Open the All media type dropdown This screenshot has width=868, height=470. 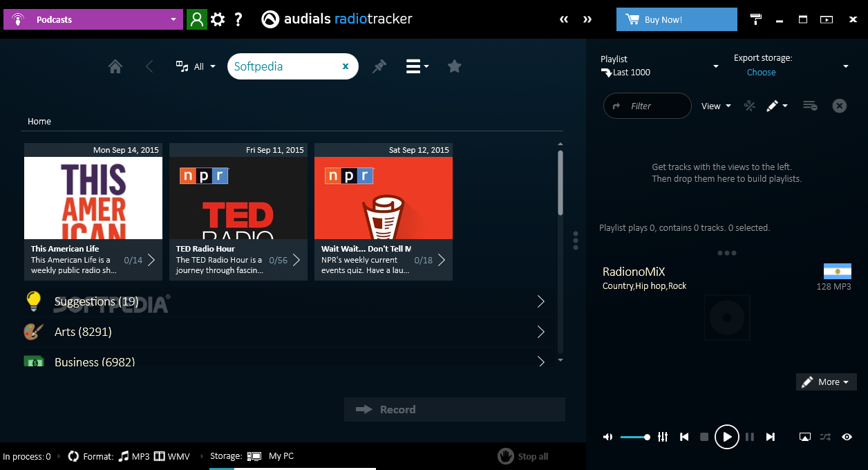(196, 66)
